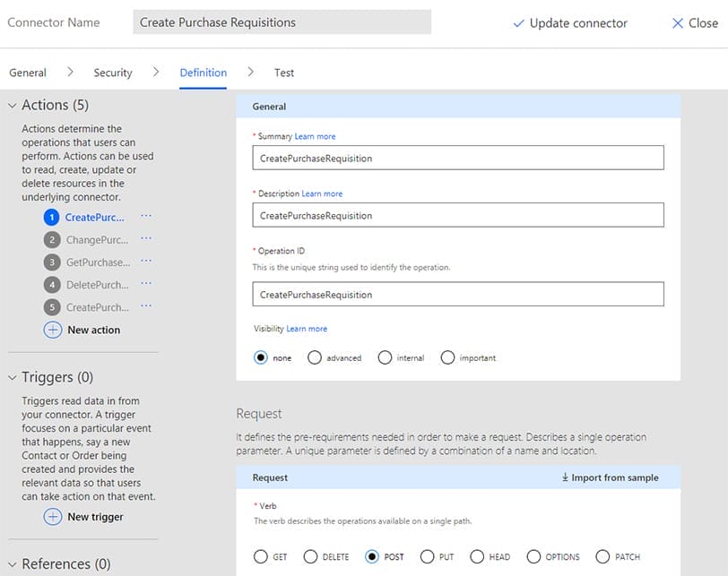The image size is (728, 576).
Task: Go to the General step tab
Action: (x=28, y=73)
